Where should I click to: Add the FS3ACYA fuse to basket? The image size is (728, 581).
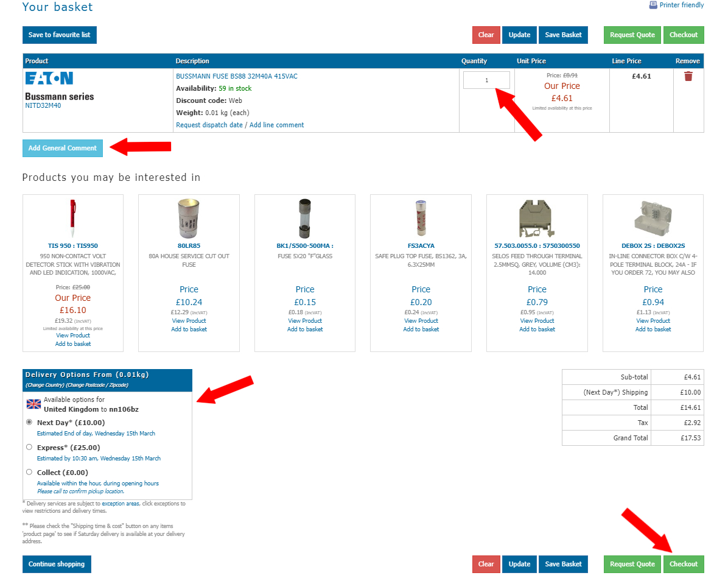(x=421, y=329)
